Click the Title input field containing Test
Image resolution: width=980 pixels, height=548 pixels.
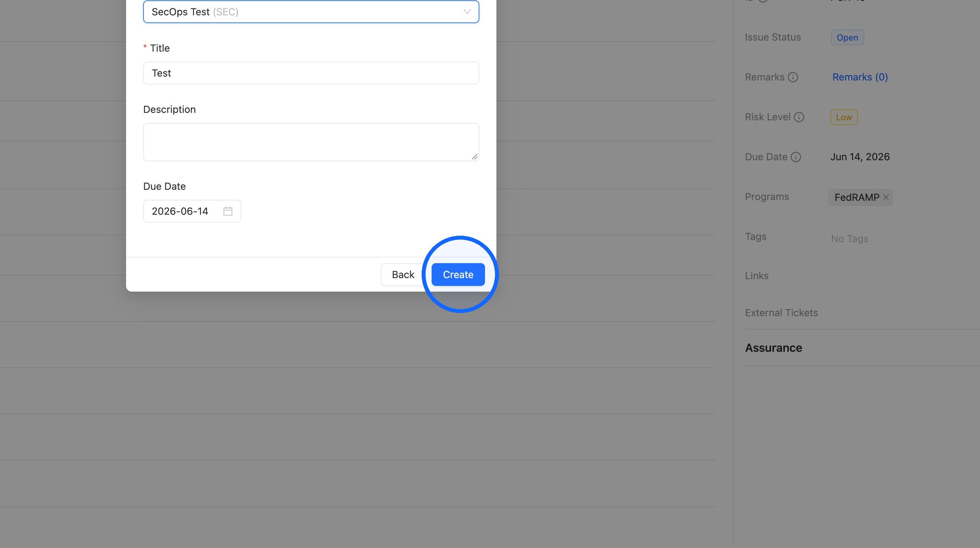pyautogui.click(x=311, y=73)
